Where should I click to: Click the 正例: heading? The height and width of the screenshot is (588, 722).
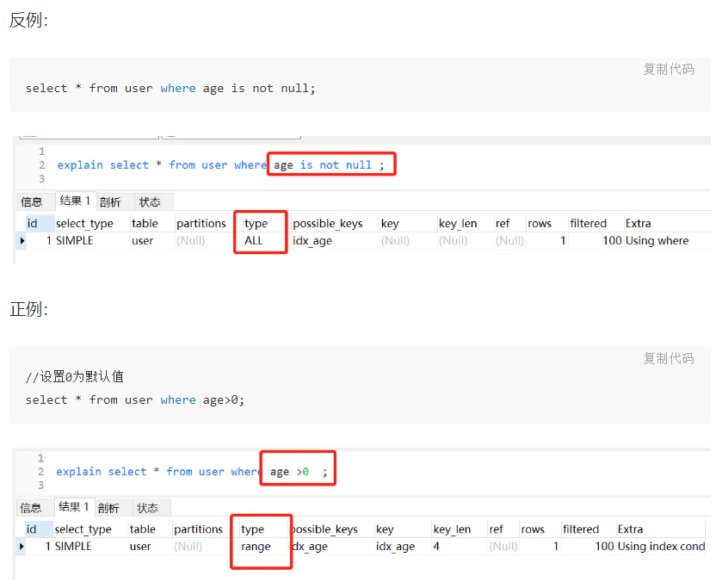coord(28,309)
